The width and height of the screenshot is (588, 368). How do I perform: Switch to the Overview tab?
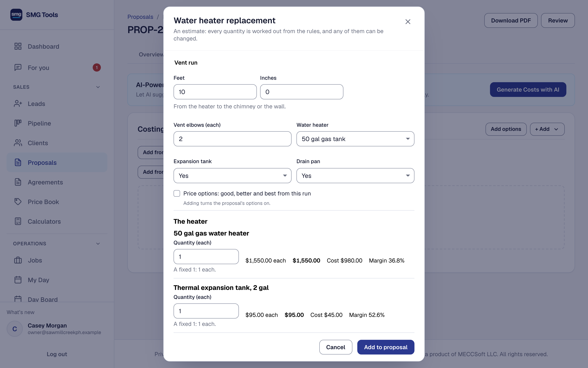click(x=151, y=55)
